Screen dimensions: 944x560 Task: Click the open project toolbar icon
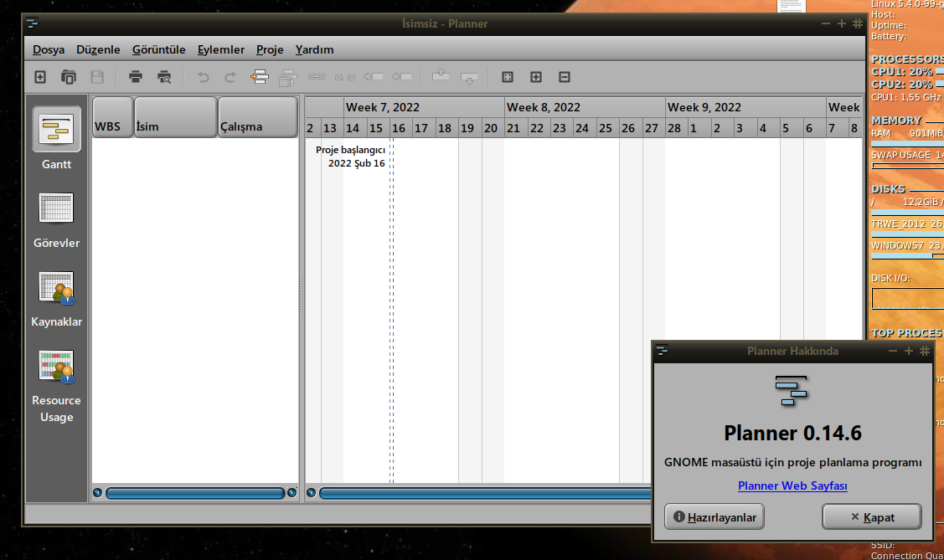click(x=69, y=77)
